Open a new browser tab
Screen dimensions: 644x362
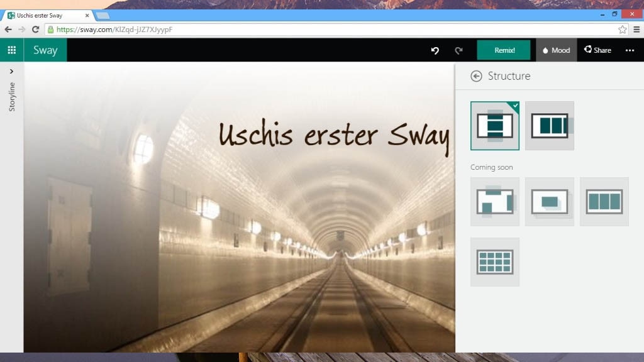pyautogui.click(x=103, y=16)
